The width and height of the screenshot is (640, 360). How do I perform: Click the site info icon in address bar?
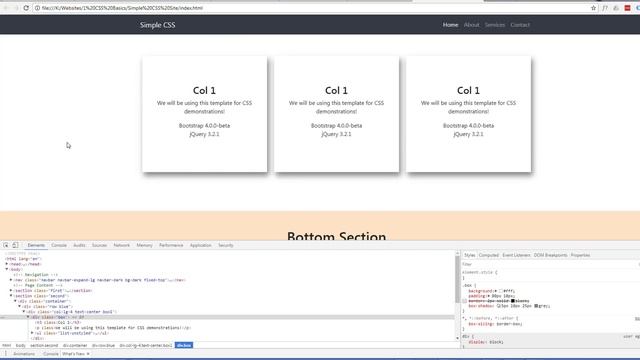[x=37, y=8]
